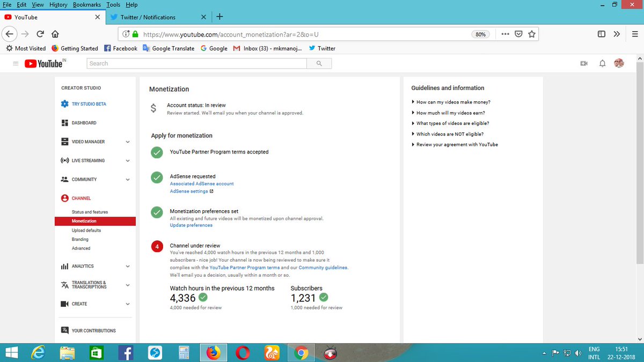Expand "How can my videos make money?"
644x362 pixels.
(x=451, y=102)
